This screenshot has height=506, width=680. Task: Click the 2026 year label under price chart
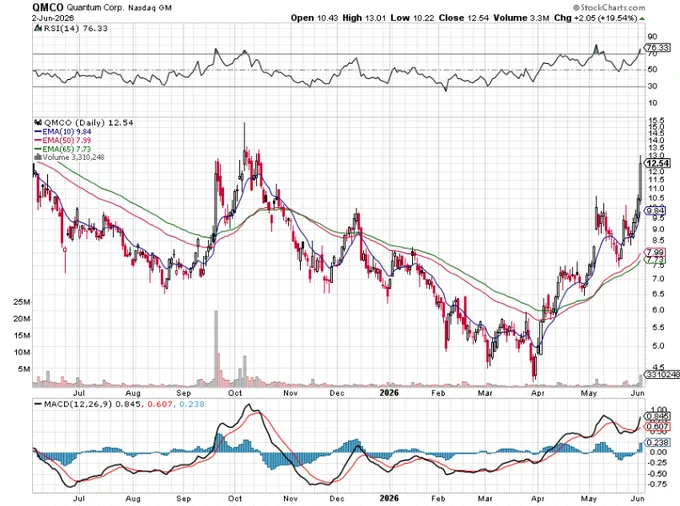pyautogui.click(x=389, y=393)
